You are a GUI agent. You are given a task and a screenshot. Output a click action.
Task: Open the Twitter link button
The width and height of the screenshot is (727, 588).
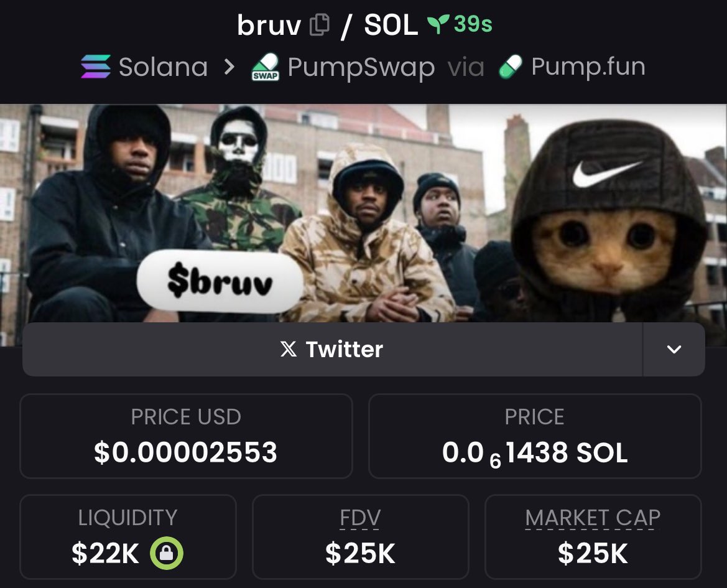click(x=333, y=349)
